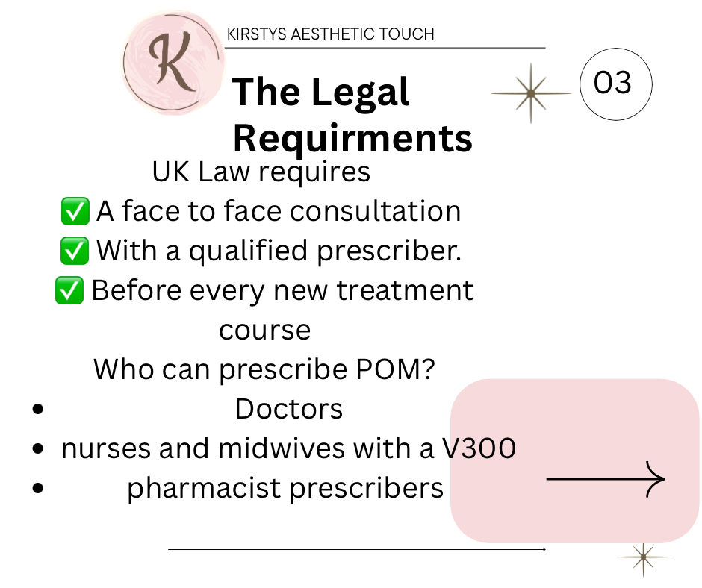Click the green check beside every new treatment
This screenshot has width=702, height=588.
coord(69,290)
